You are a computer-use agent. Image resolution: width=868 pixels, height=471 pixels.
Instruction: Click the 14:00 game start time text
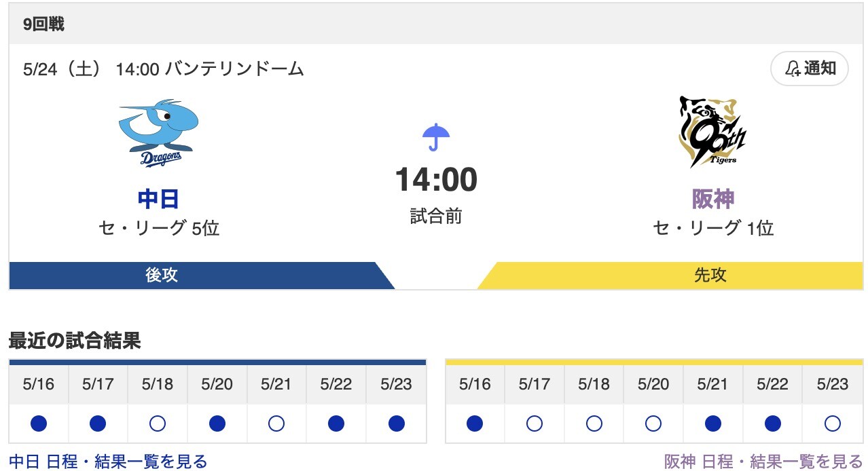point(435,180)
